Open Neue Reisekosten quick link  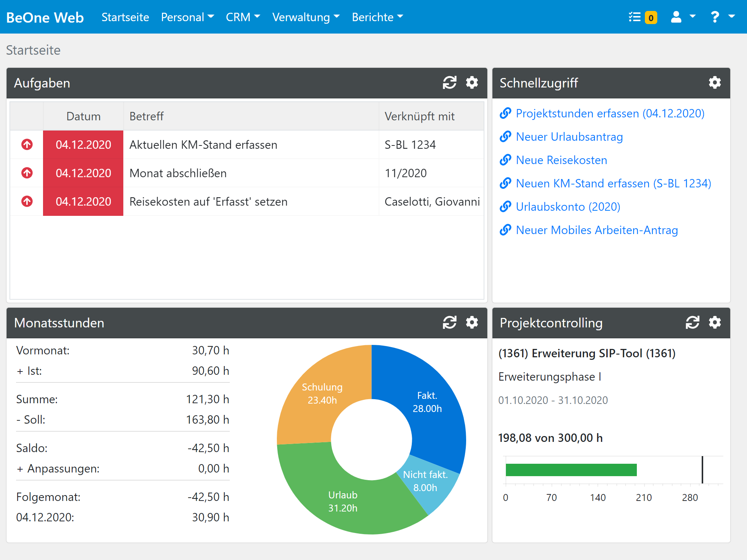tap(561, 160)
